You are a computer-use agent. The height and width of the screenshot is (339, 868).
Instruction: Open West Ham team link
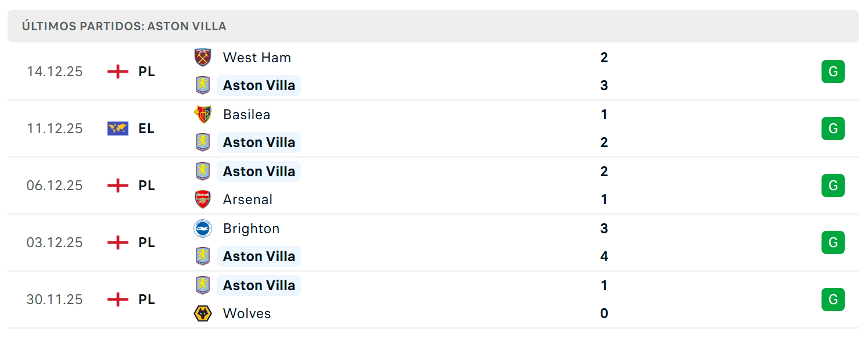click(257, 58)
